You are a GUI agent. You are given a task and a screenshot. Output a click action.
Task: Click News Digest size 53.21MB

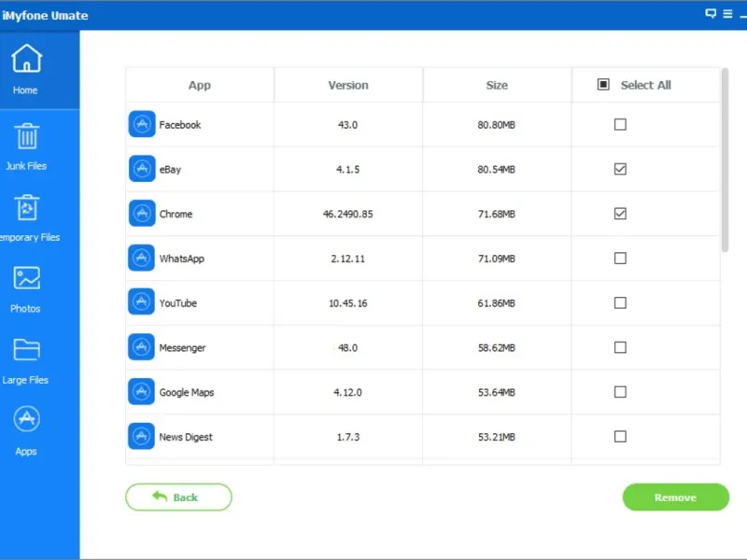497,437
